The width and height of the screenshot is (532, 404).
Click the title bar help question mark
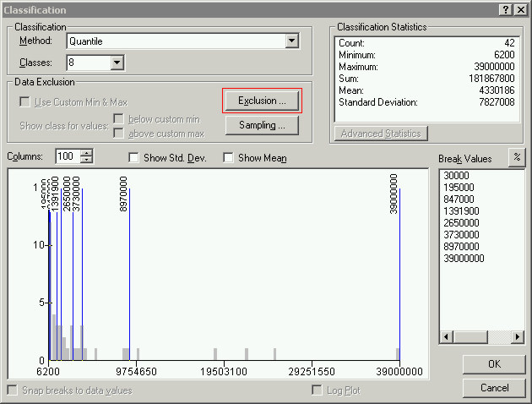tap(504, 8)
